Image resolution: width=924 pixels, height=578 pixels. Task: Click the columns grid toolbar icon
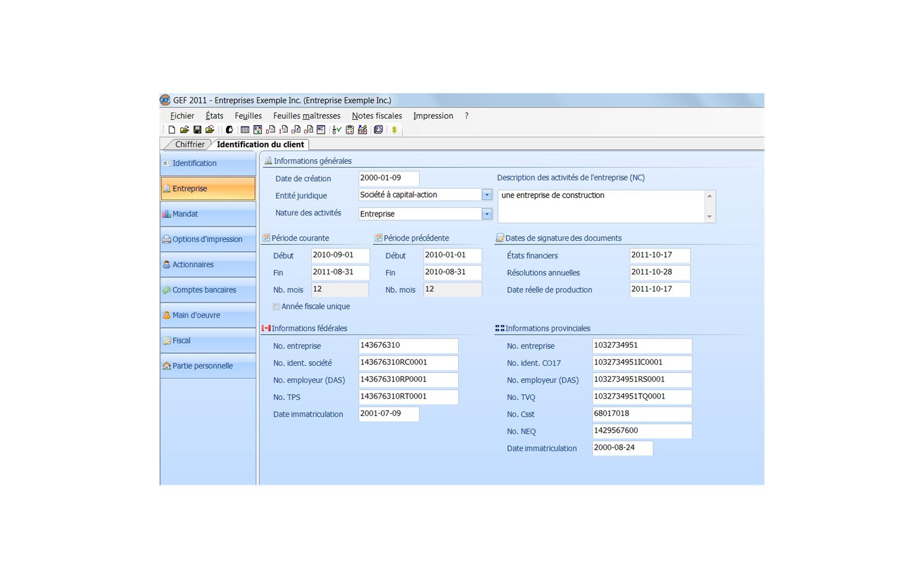pos(245,130)
